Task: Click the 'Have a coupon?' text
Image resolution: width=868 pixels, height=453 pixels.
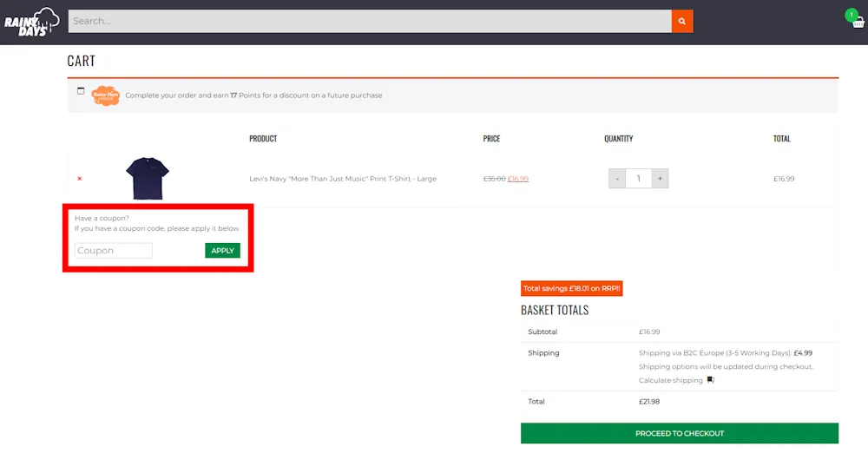Action: click(102, 218)
